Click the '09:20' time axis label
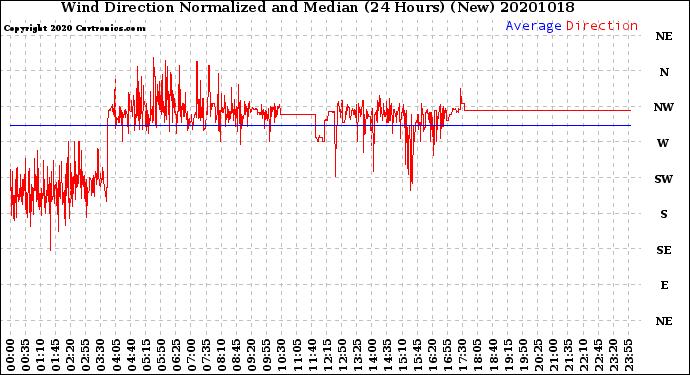 tap(252, 355)
